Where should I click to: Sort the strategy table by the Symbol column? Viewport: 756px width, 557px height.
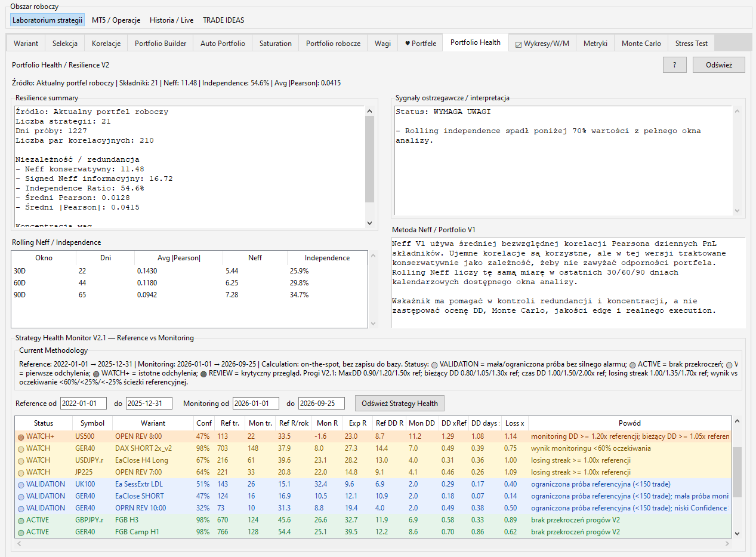click(x=92, y=423)
